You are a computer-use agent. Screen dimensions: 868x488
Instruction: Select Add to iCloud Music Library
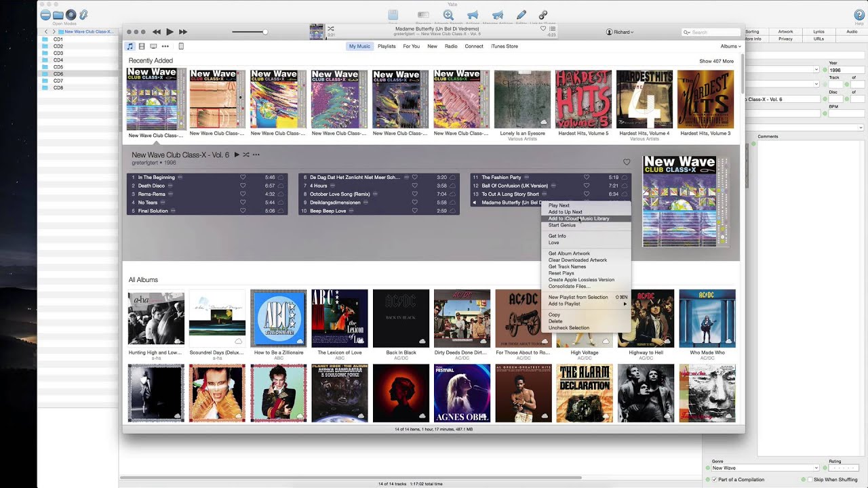pyautogui.click(x=586, y=218)
